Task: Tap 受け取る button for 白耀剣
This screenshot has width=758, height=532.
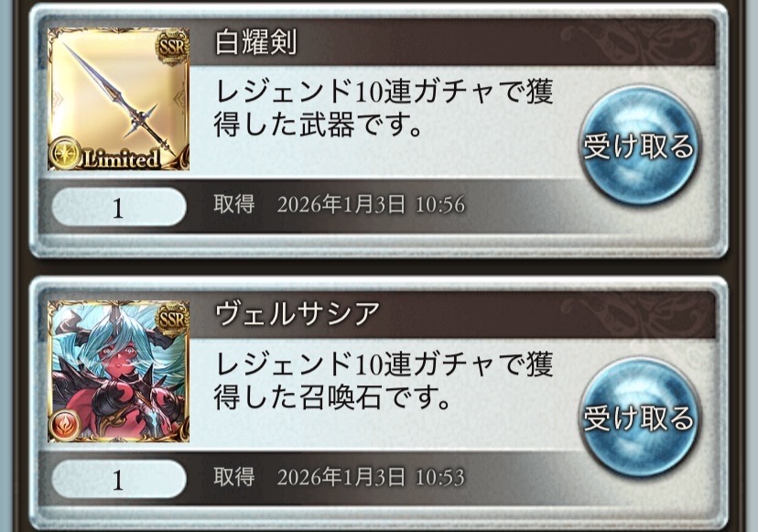Action: pyautogui.click(x=639, y=146)
